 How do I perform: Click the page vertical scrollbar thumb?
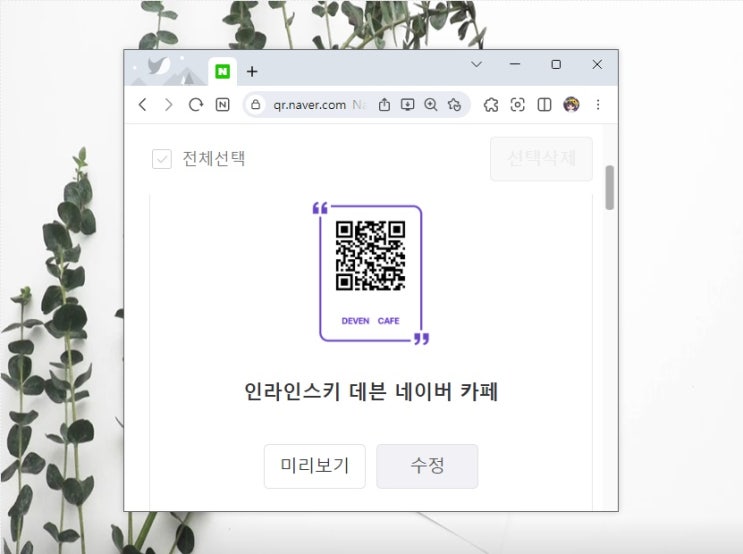(609, 187)
